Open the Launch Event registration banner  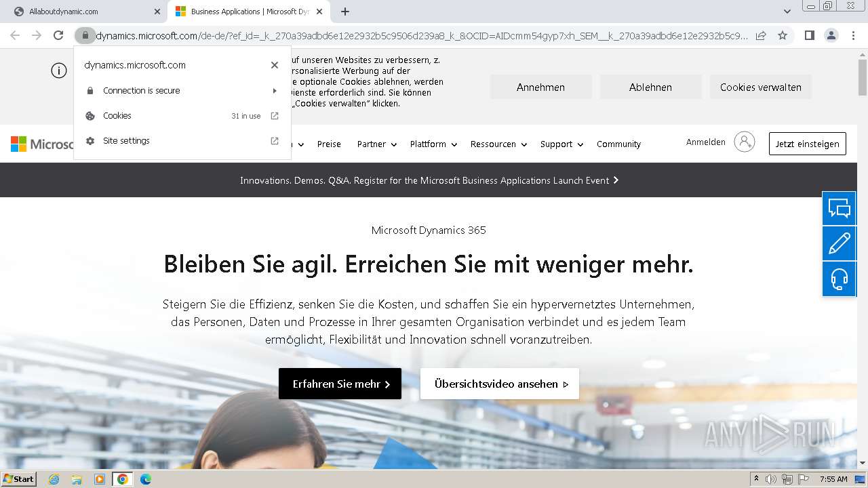click(429, 180)
